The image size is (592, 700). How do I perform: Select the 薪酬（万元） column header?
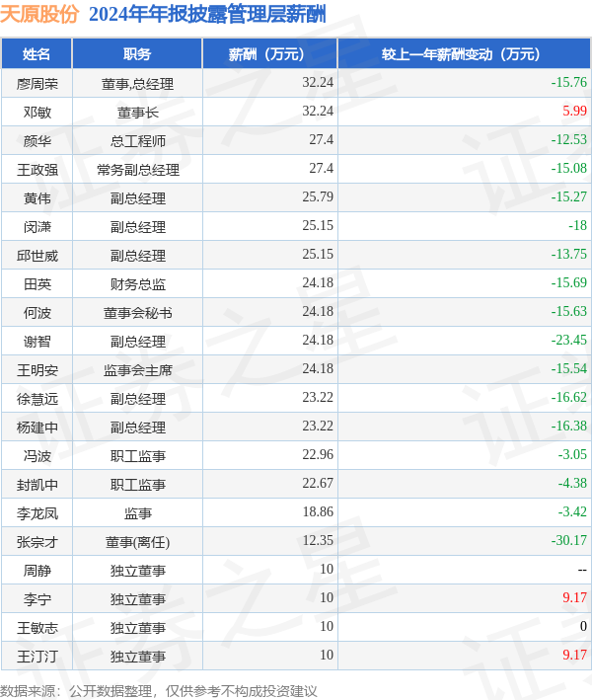tap(269, 54)
